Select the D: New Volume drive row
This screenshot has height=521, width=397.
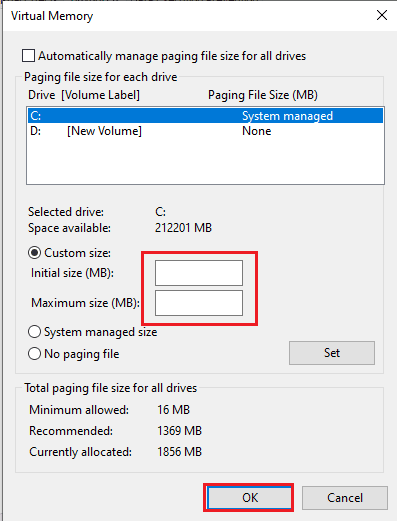(x=205, y=131)
